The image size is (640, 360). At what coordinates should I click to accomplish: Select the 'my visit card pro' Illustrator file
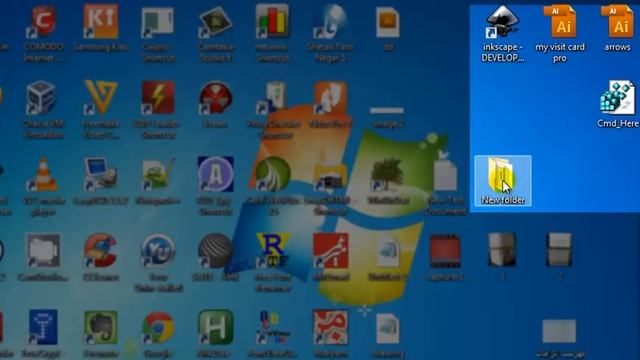[560, 33]
